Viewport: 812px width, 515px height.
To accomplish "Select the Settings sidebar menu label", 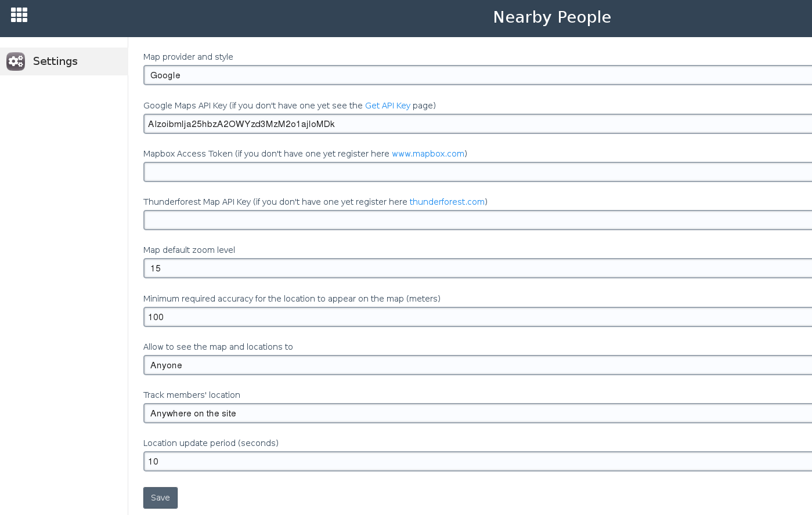I will [55, 61].
